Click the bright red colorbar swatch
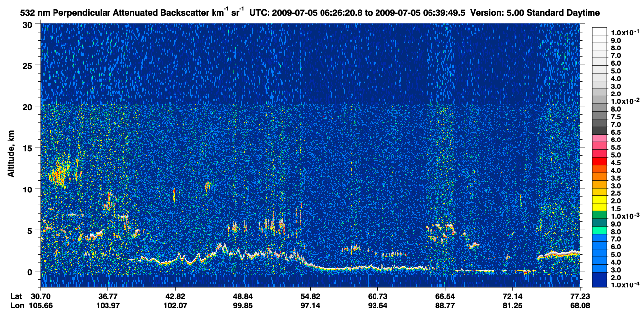Image resolution: width=644 pixels, height=330 pixels. [599, 161]
